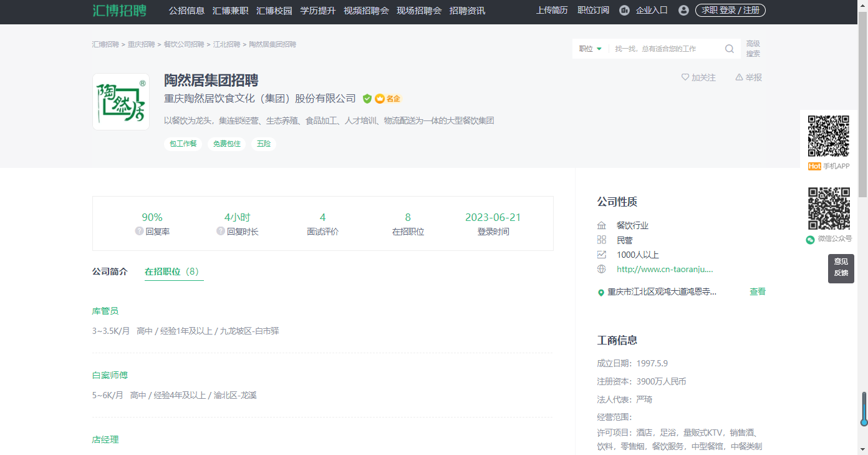Click the WeChat icon beside 微信公众号
Image resolution: width=868 pixels, height=455 pixels.
[x=810, y=239]
